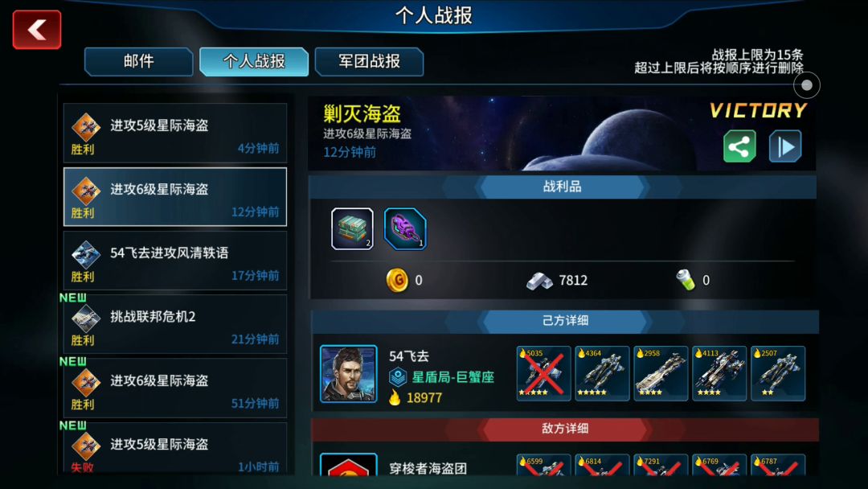
Task: Open the green supply crate loot item
Action: pyautogui.click(x=352, y=228)
